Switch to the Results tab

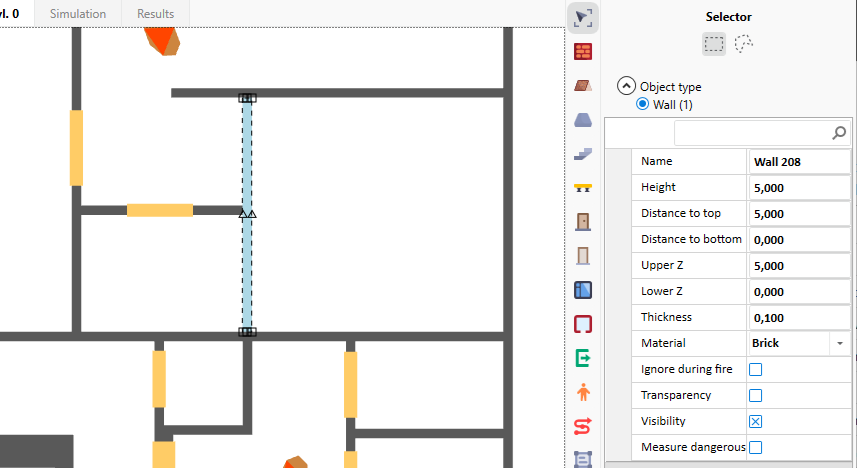tap(155, 14)
